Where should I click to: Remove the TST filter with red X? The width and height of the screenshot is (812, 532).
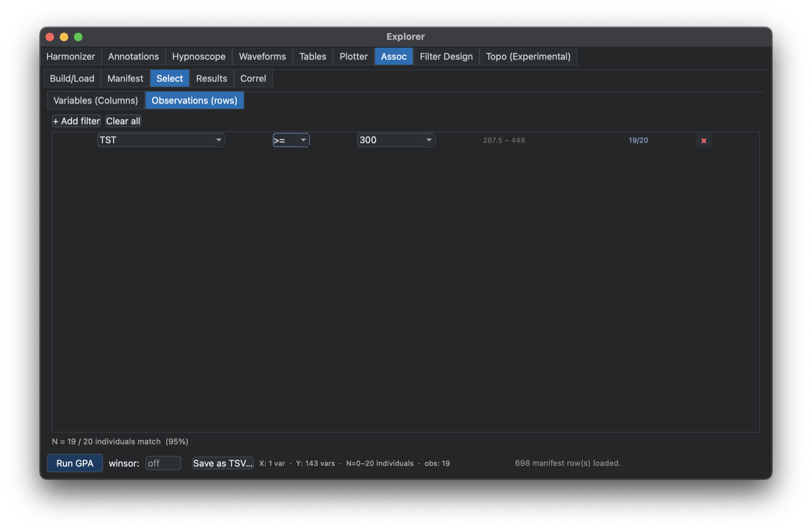pyautogui.click(x=703, y=141)
